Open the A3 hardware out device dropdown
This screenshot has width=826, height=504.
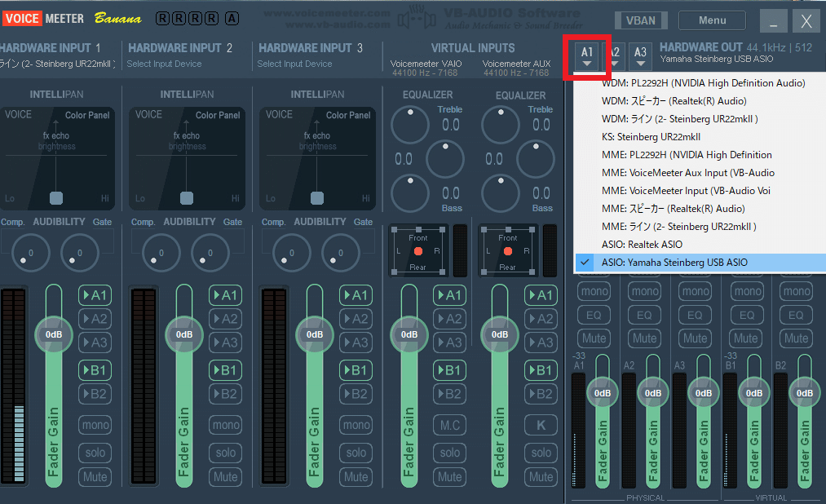[640, 57]
